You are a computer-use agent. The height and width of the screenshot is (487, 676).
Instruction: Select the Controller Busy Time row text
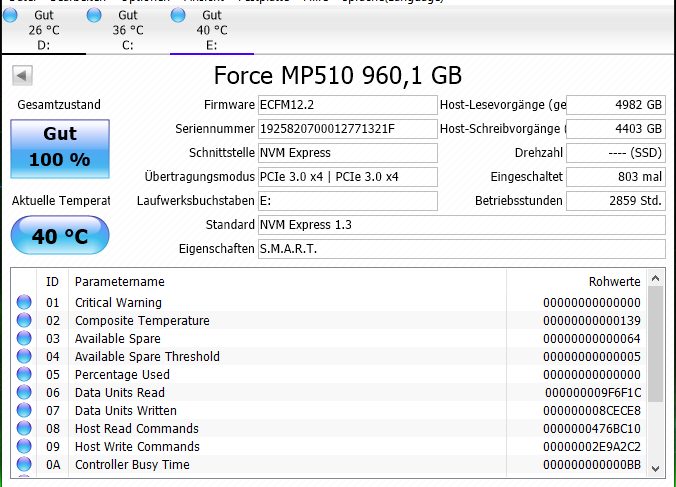coord(132,465)
